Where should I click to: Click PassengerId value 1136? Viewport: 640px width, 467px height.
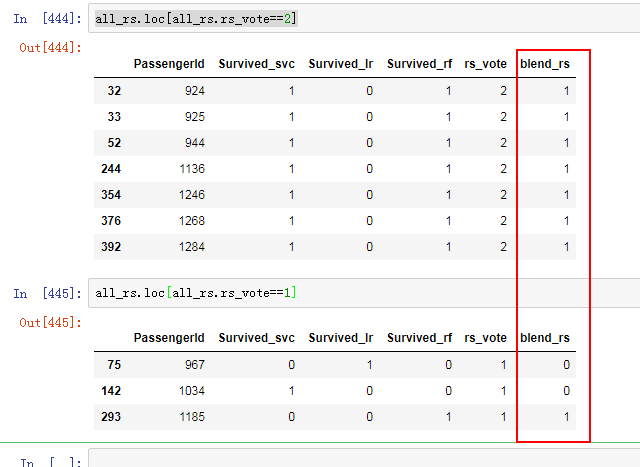click(x=192, y=169)
